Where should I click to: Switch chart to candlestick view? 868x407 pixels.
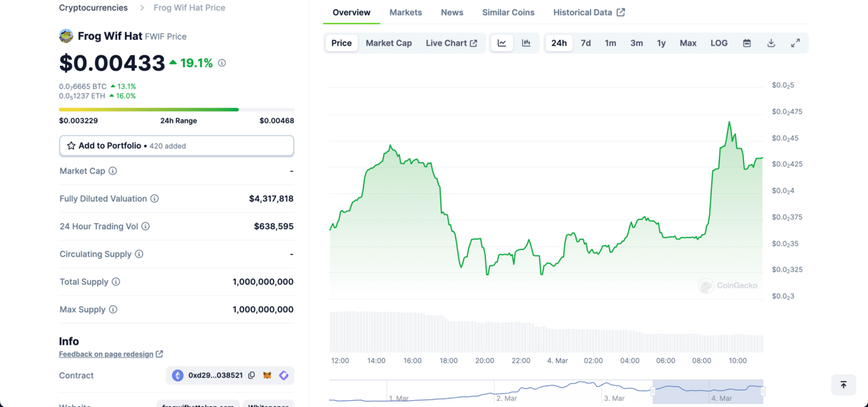[526, 43]
